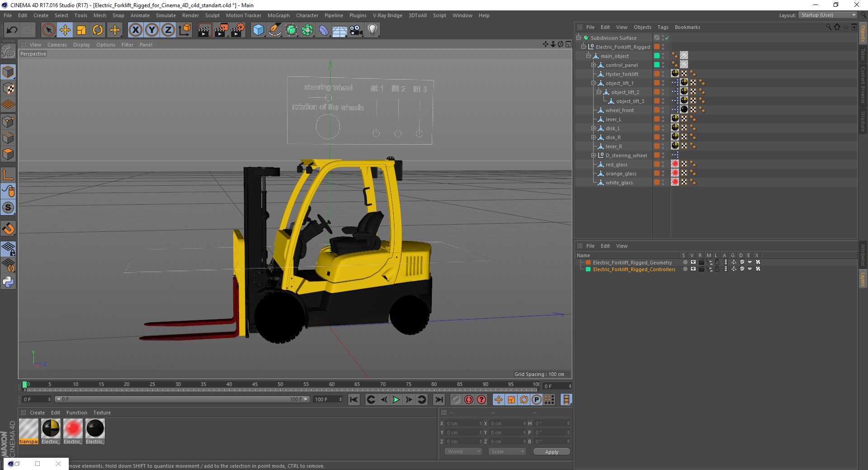Open the Array modeling objects icon
This screenshot has height=470, width=868.
[307, 30]
